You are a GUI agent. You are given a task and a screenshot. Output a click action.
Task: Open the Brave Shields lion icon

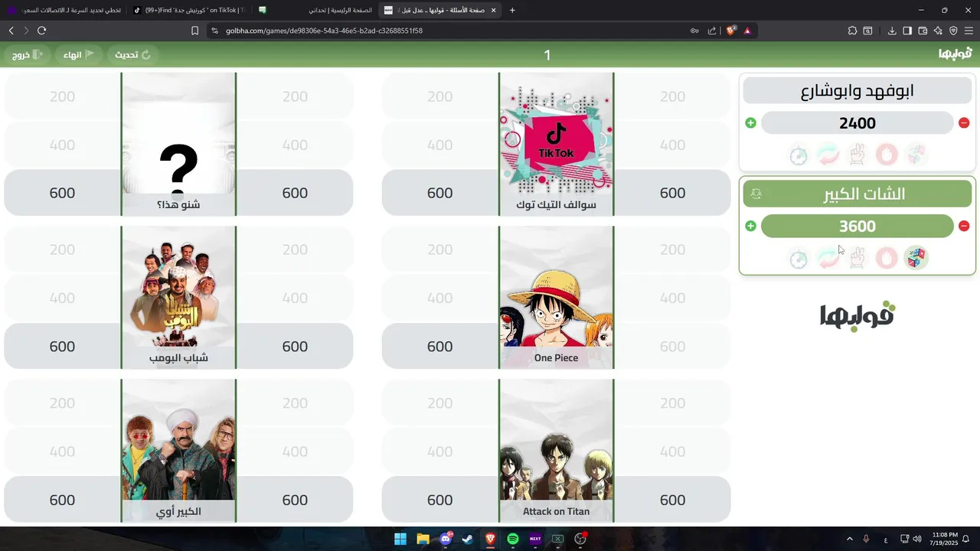(730, 31)
